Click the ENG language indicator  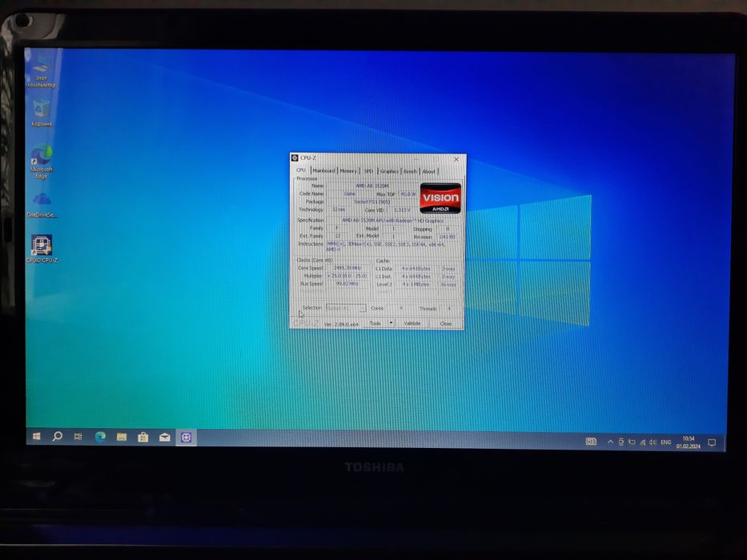666,442
